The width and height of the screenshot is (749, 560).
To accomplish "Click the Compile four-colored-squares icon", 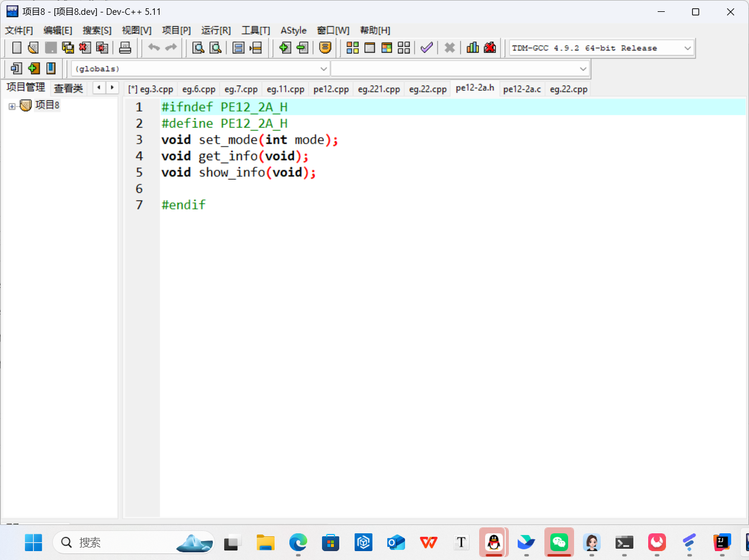I will [x=352, y=48].
